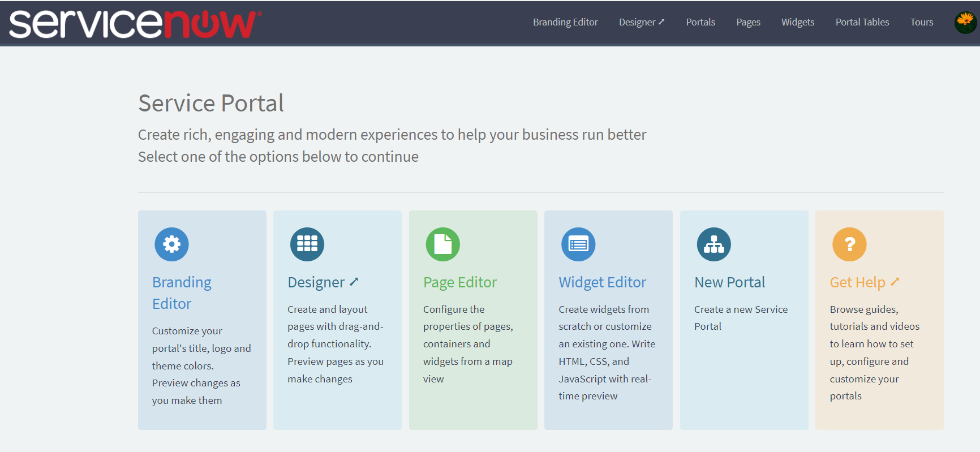This screenshot has height=452, width=980.
Task: Click the Widget Editor list icon
Action: pyautogui.click(x=578, y=244)
